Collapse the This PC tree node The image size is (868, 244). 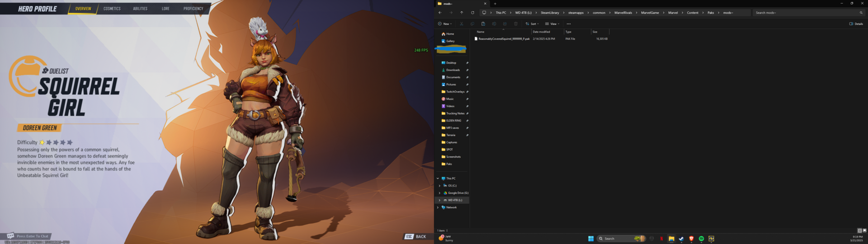coord(438,178)
